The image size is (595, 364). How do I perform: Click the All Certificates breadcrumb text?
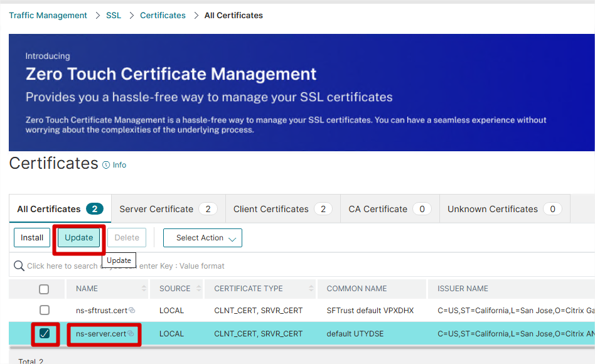[233, 16]
